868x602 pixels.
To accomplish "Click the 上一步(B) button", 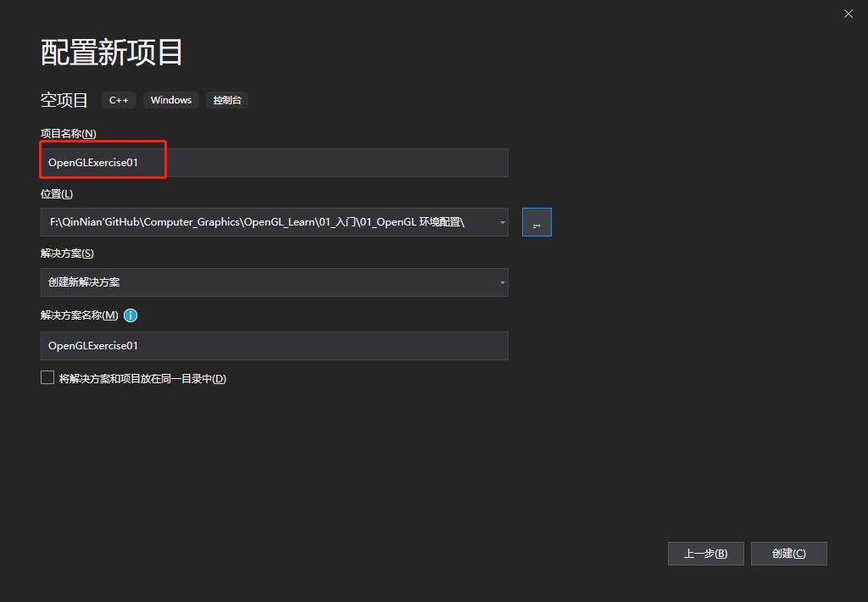I will [705, 553].
